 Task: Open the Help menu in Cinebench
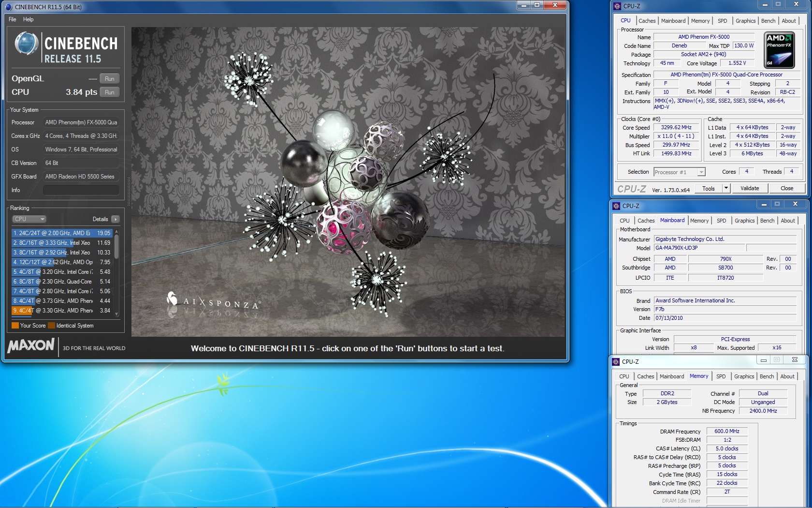(29, 19)
